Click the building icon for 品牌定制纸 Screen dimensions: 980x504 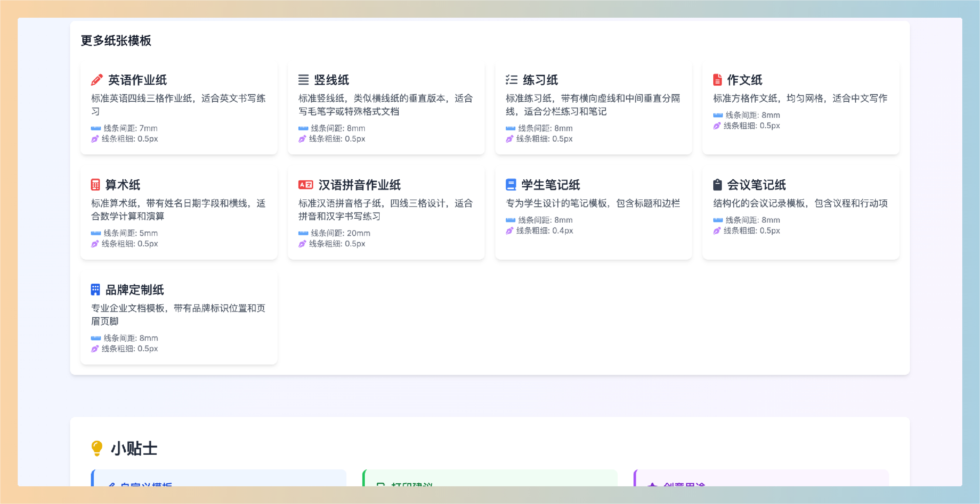(95, 290)
